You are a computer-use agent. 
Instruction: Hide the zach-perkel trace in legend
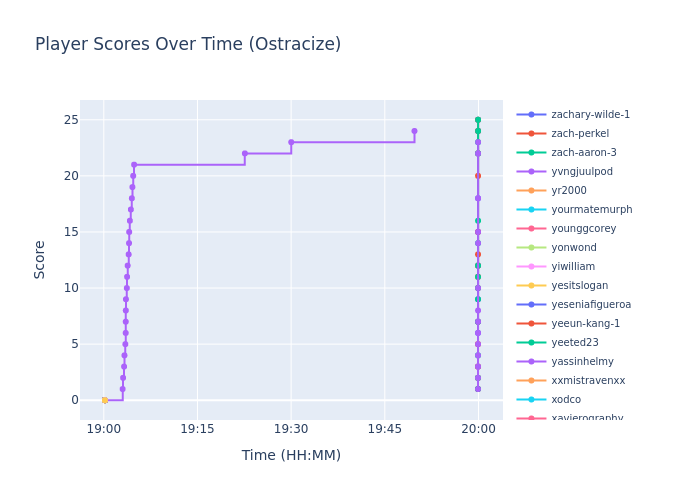579,134
